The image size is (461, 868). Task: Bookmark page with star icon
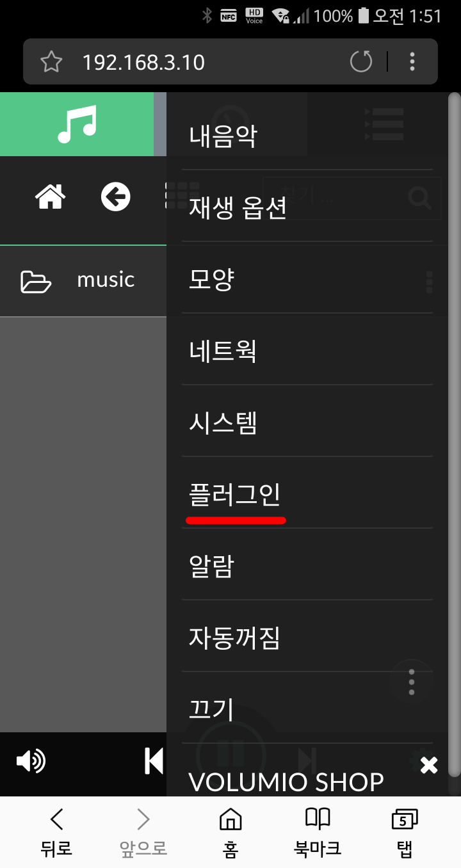[51, 62]
